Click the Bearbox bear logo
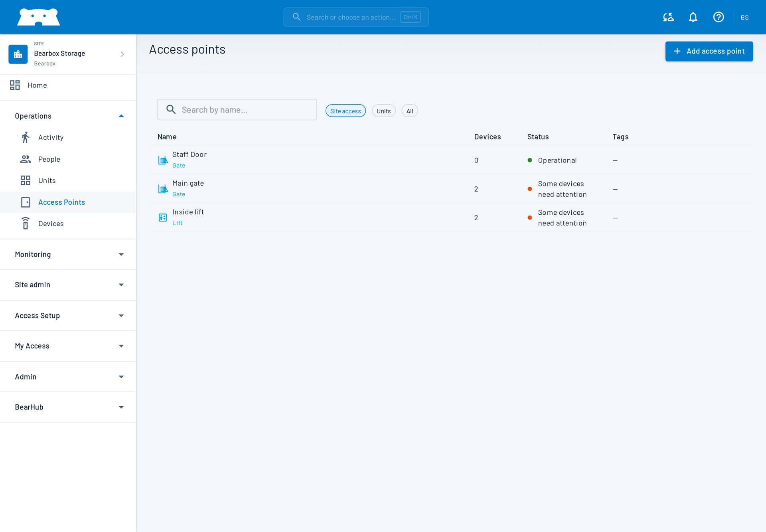 38,17
